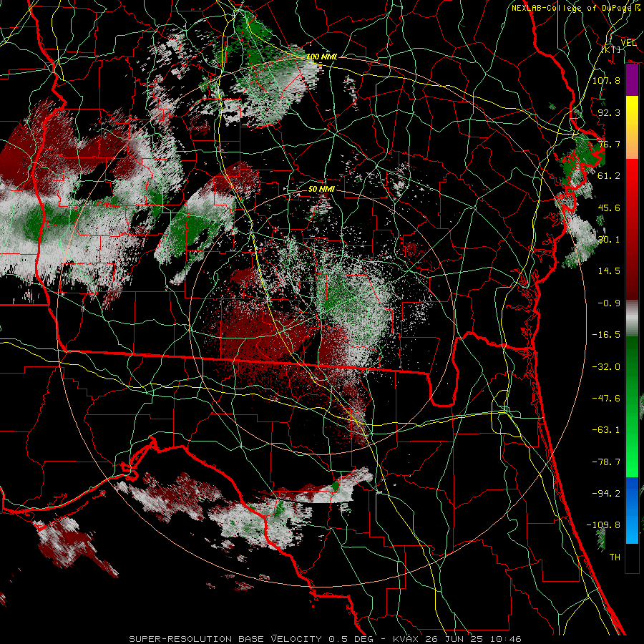Click the TH legend label

(615, 557)
